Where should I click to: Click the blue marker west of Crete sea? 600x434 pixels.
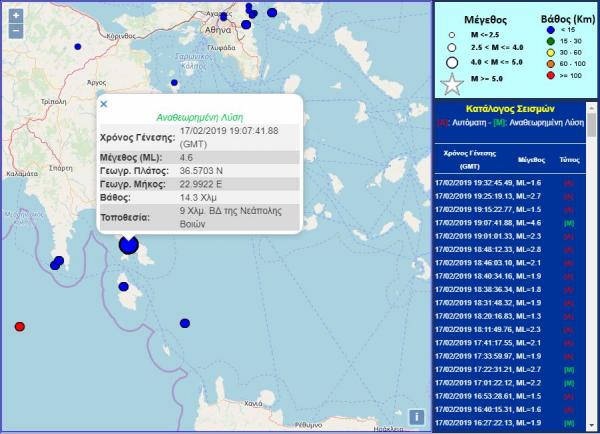point(185,323)
